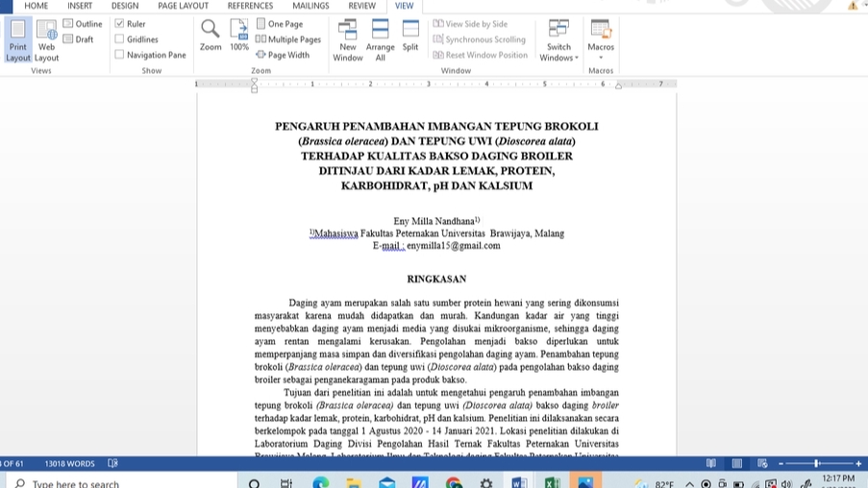Open the DESIGN ribbon tab
The width and height of the screenshot is (868, 488).
click(125, 6)
